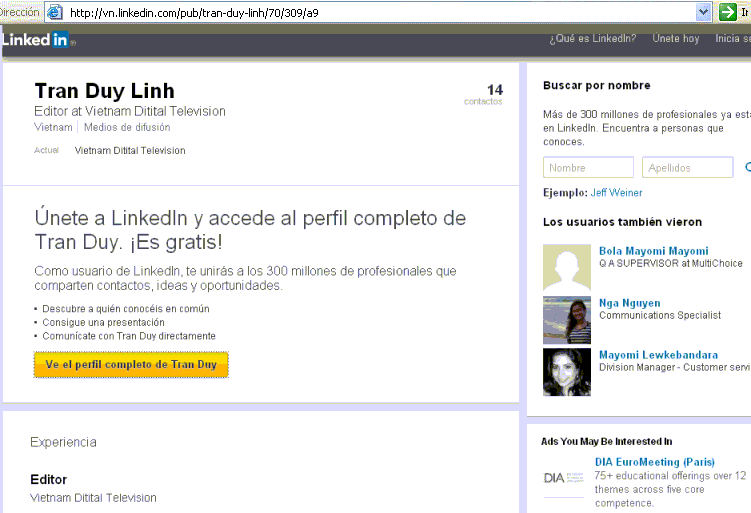The image size is (751, 513).
Task: Click the Tran Duy Linh profile name
Action: (104, 91)
